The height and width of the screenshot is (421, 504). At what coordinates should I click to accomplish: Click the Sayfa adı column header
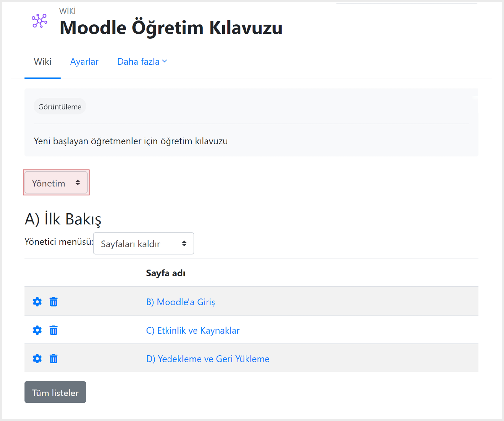(166, 273)
